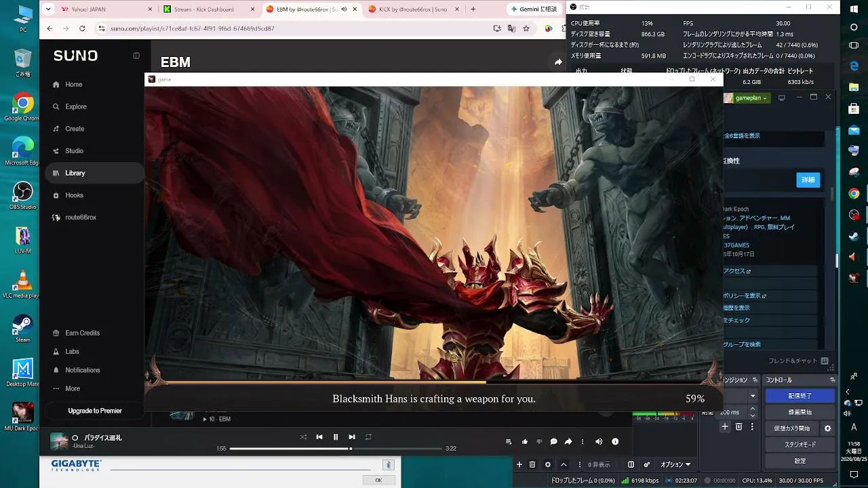
Task: Click 録画開始 to start recording in OBS
Action: click(800, 412)
